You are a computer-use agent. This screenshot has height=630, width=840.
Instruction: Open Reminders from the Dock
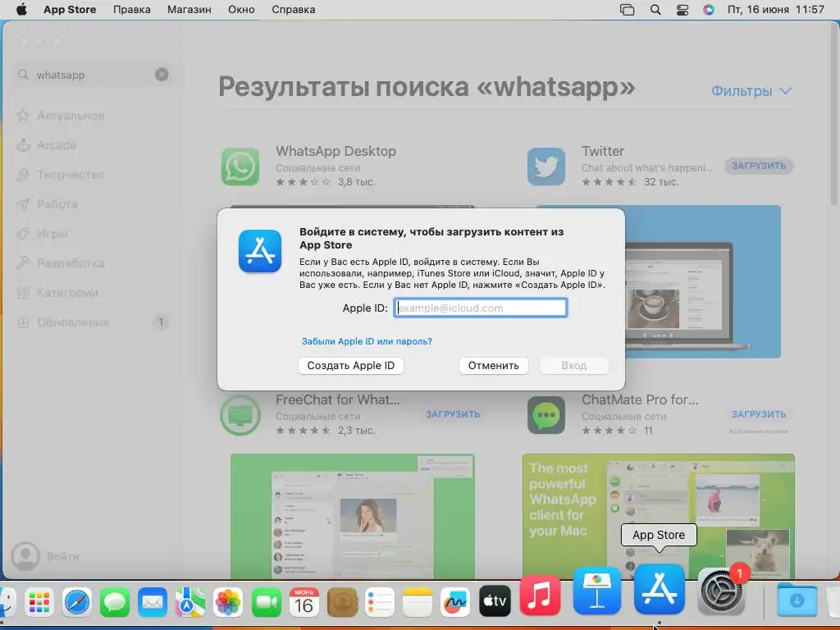tap(379, 601)
